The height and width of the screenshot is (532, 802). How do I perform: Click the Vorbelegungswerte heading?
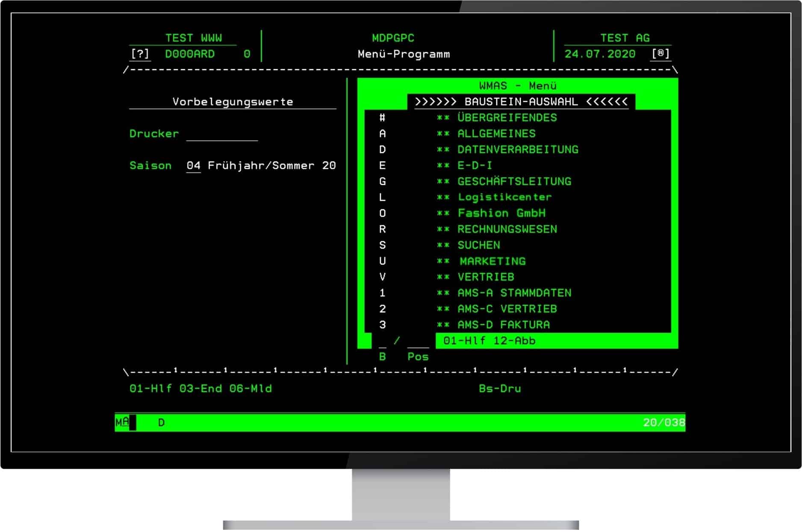coord(233,102)
